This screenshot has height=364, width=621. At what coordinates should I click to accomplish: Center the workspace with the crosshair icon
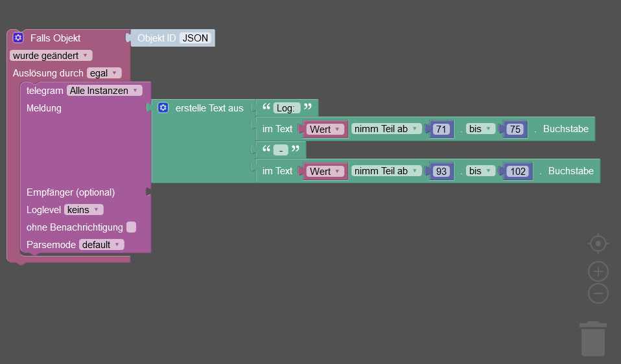(x=598, y=244)
